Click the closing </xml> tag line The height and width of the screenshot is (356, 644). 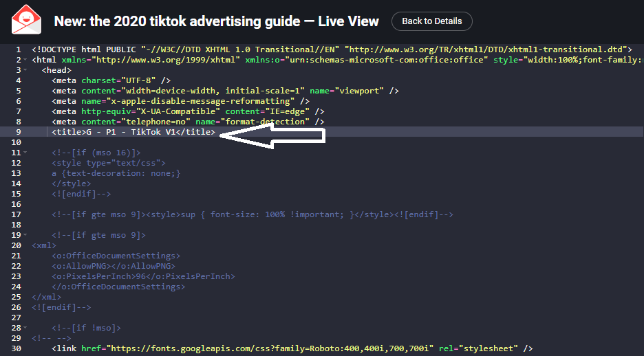[x=46, y=297]
